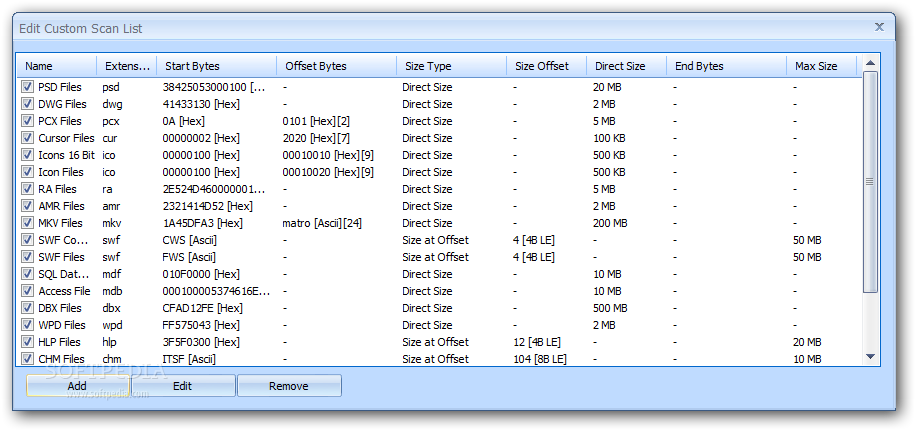This screenshot has height=431, width=916.
Task: Click the '20 MB' direct size for PSD
Action: (606, 87)
